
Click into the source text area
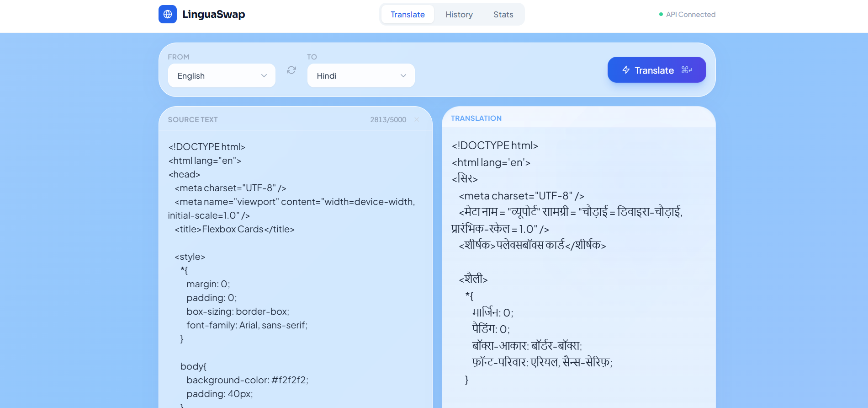tap(296, 269)
